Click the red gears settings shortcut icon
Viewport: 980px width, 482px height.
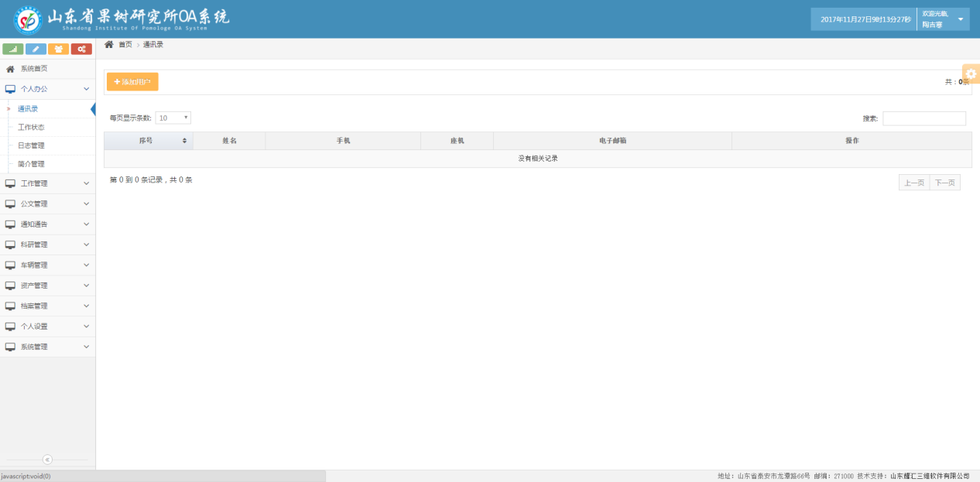pyautogui.click(x=81, y=49)
